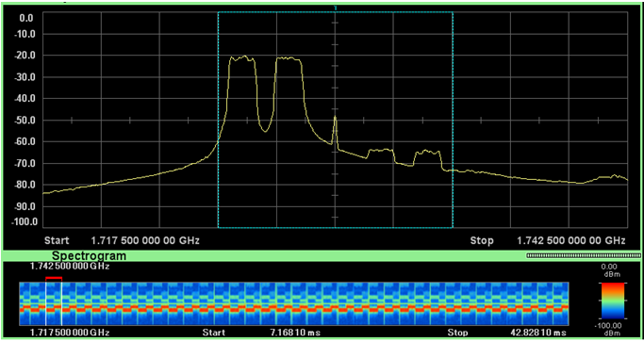
Task: Select the red bracket time marker in spectrogram
Action: (54, 279)
